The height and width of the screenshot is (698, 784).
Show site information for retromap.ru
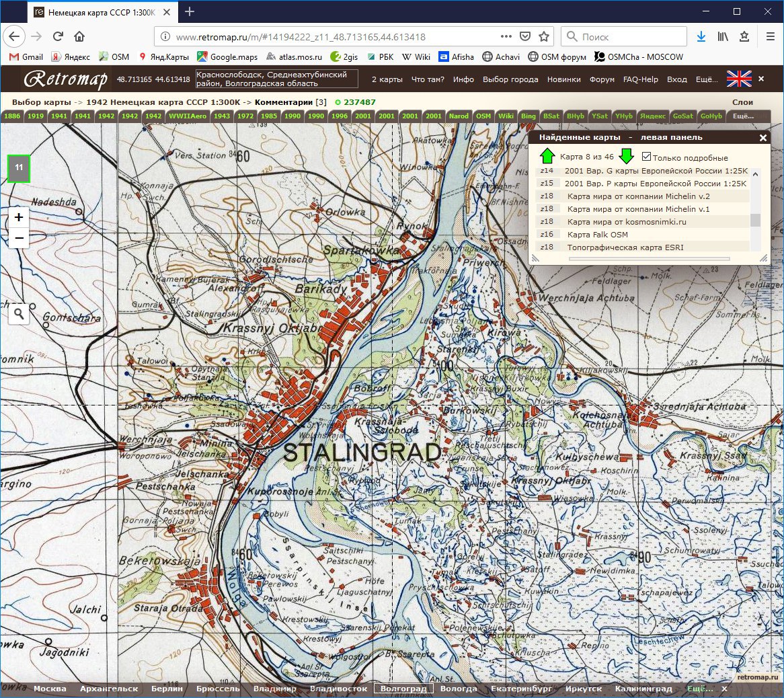click(165, 36)
